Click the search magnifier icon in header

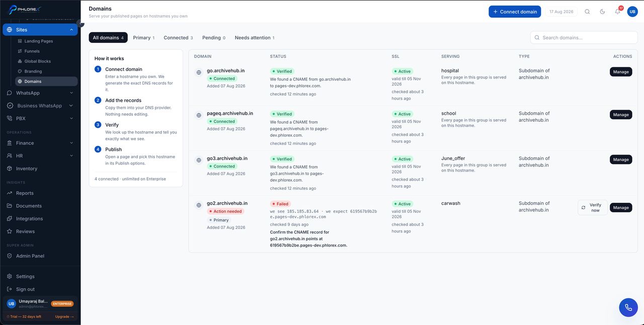[x=587, y=12]
